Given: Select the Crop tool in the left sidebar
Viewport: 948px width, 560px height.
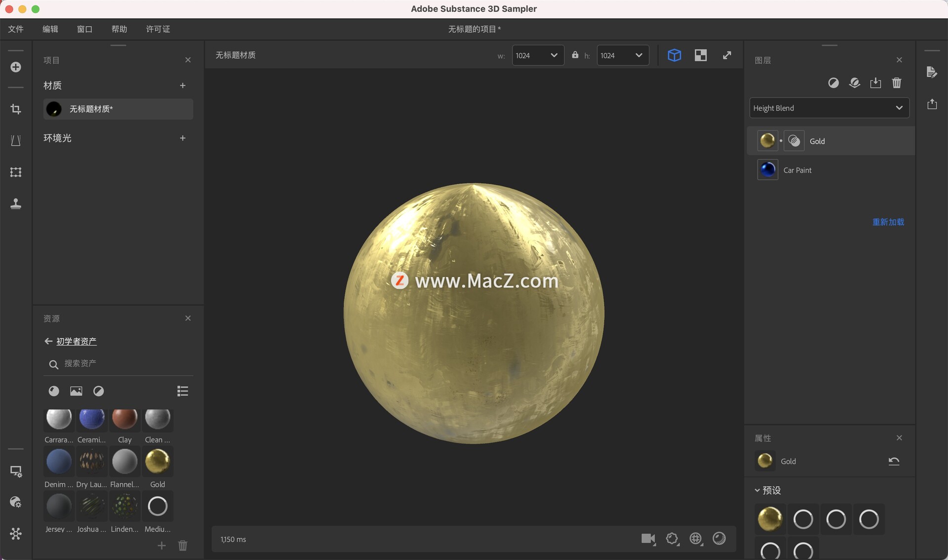Looking at the screenshot, I should (x=16, y=109).
